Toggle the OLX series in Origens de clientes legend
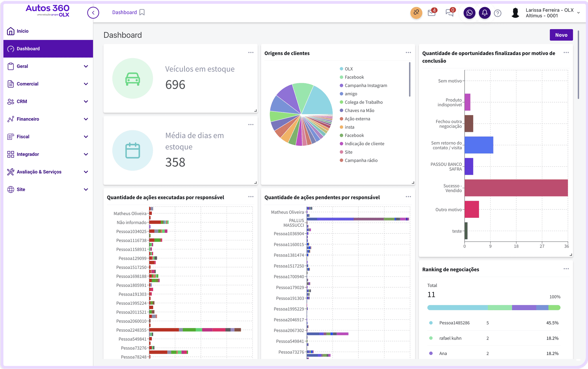The image size is (588, 369). pyautogui.click(x=349, y=69)
